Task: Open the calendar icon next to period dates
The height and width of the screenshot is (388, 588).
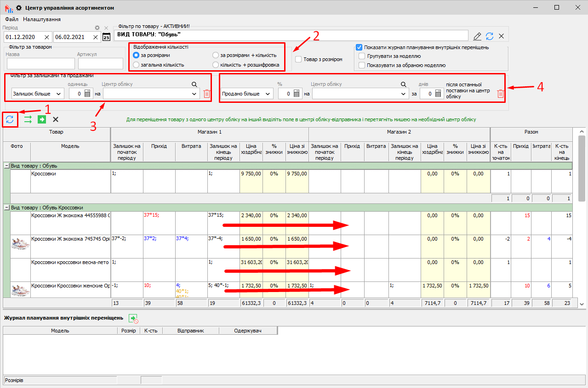Action: (106, 37)
